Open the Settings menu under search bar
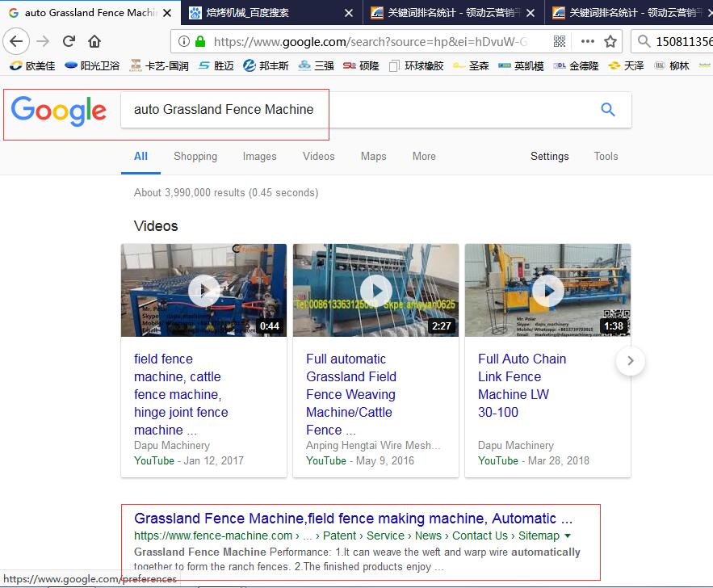The width and height of the screenshot is (713, 588). (549, 156)
